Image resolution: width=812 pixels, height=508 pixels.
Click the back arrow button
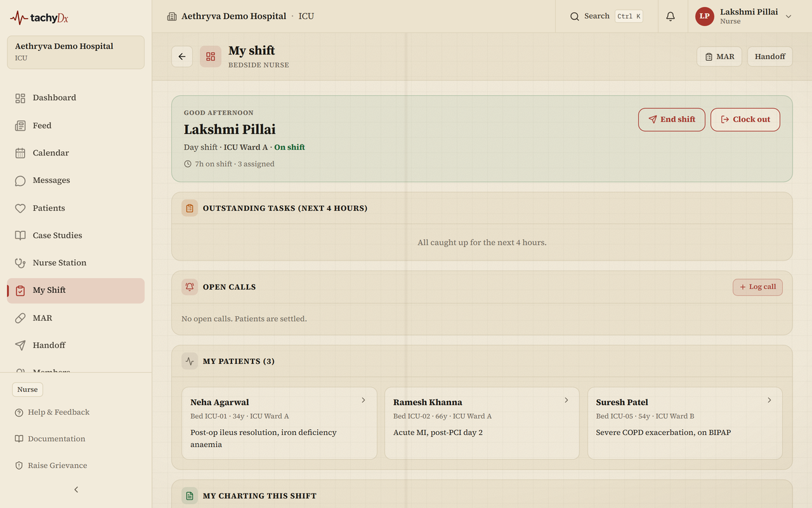(x=182, y=57)
